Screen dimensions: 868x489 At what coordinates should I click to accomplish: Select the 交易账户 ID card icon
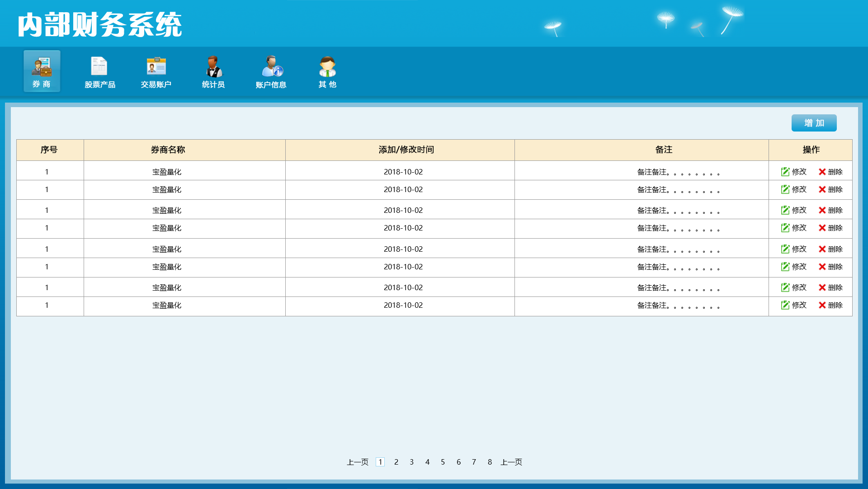click(156, 66)
